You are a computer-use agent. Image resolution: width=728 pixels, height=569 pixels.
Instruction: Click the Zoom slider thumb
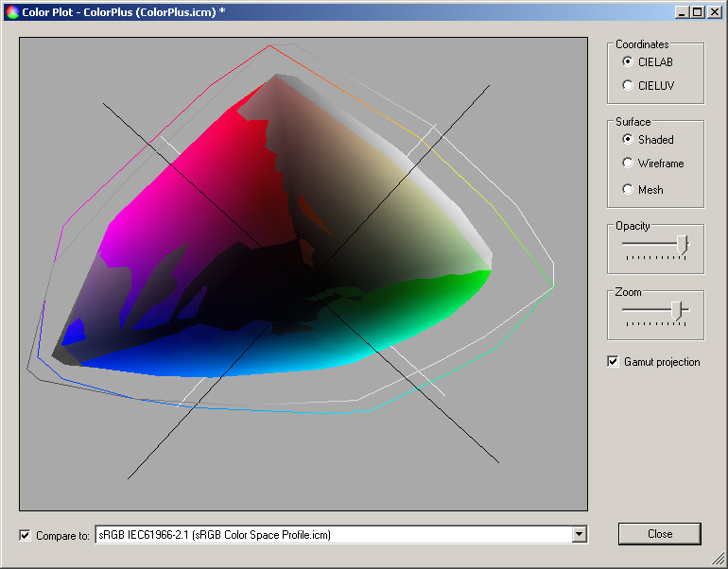[676, 310]
